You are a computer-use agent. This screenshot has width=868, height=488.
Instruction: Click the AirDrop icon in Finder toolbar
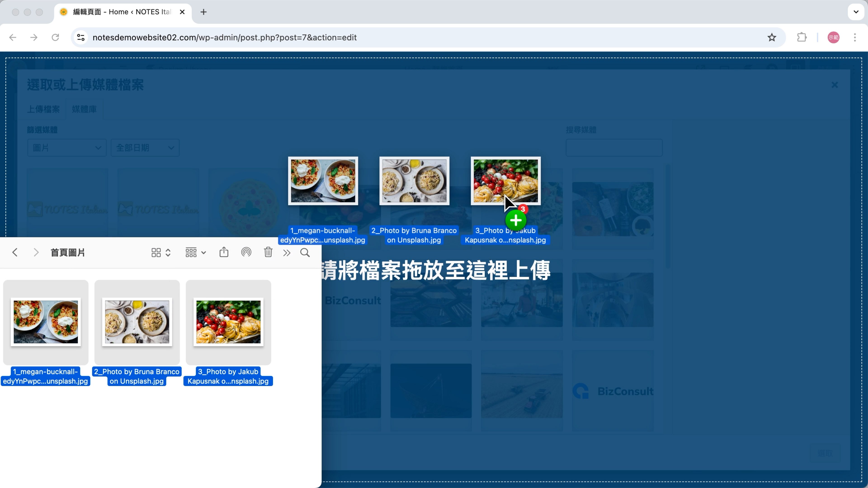tap(246, 252)
